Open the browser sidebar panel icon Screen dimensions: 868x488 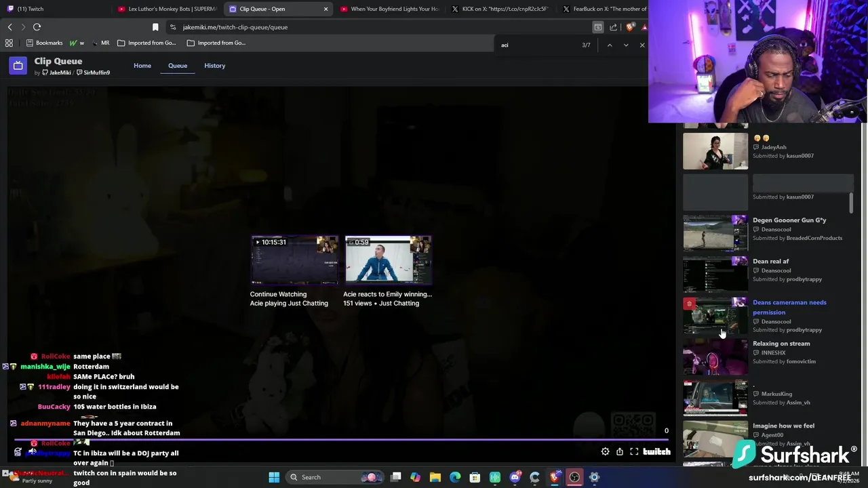(x=597, y=27)
